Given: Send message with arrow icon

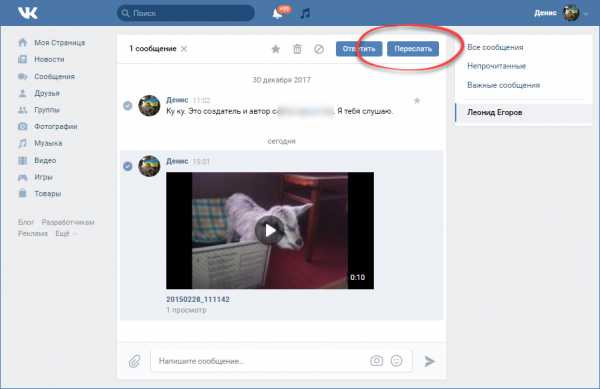Looking at the screenshot, I should click(429, 361).
